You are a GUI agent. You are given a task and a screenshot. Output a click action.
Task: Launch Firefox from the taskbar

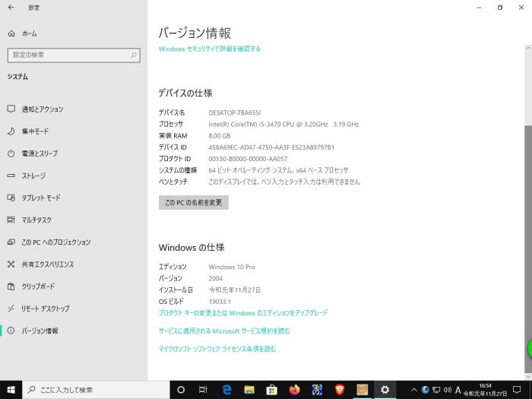click(294, 390)
